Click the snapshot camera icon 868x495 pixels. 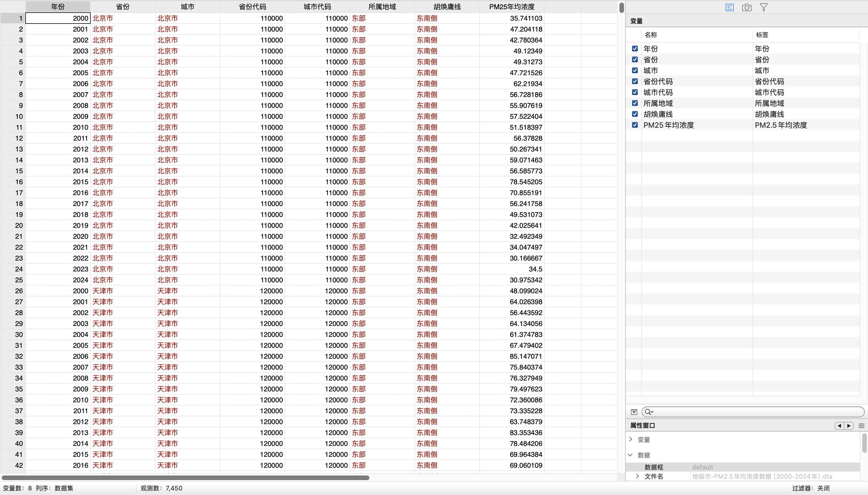pyautogui.click(x=747, y=7)
